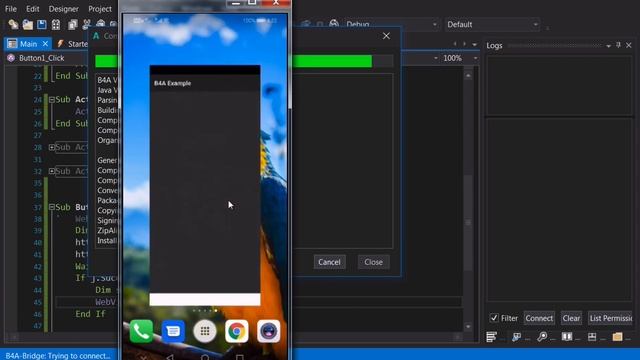Open the Phone app on the mirrored device
The image size is (640, 360).
click(141, 331)
